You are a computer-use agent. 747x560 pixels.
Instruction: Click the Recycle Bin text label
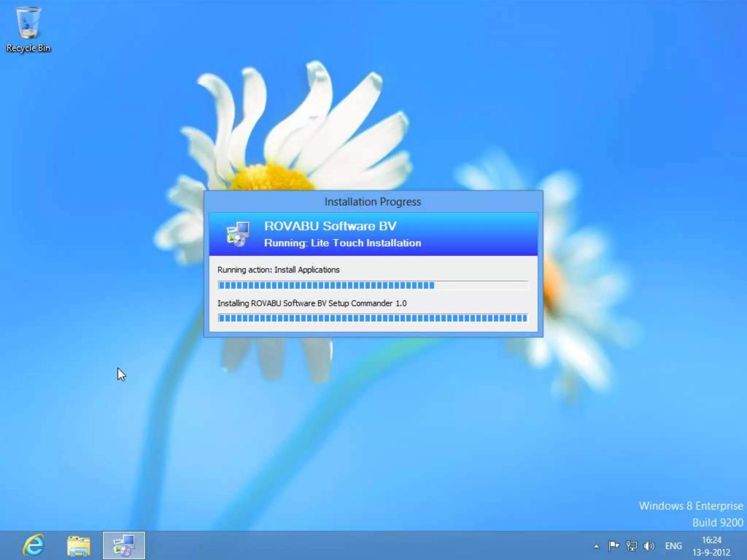point(28,48)
